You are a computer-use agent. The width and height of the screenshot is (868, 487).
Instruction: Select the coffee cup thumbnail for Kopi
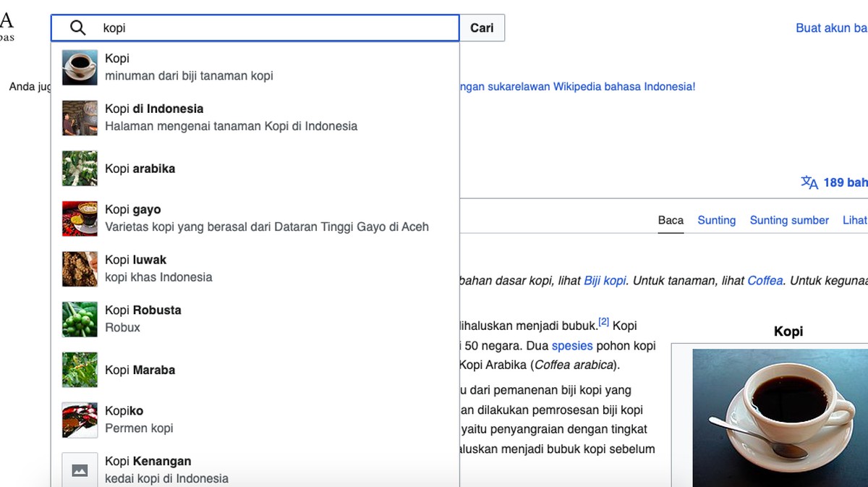tap(80, 67)
